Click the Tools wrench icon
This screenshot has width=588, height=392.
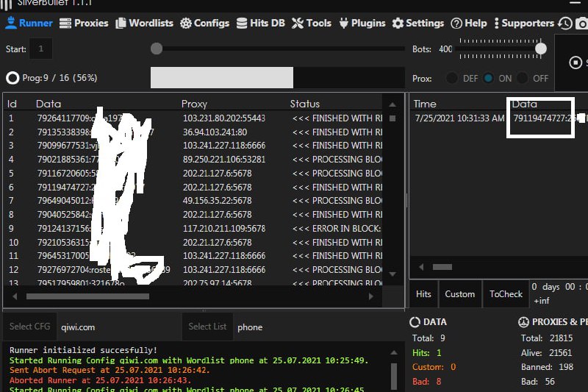pyautogui.click(x=298, y=23)
